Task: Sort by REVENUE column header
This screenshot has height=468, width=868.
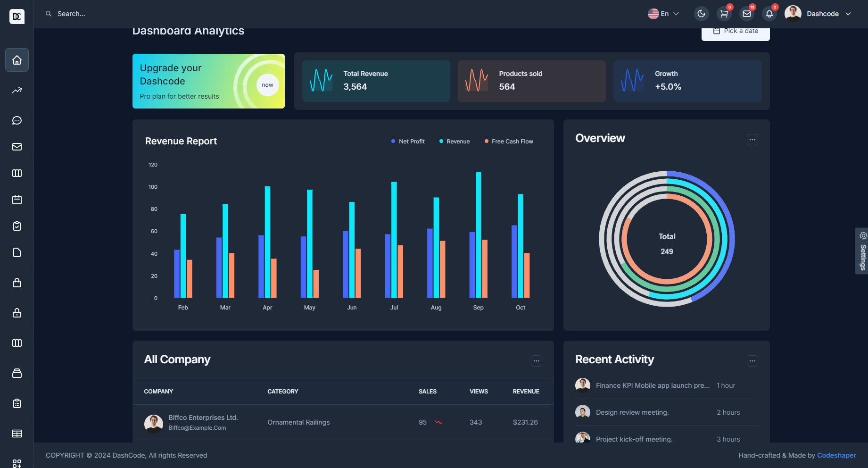Action: (526, 392)
